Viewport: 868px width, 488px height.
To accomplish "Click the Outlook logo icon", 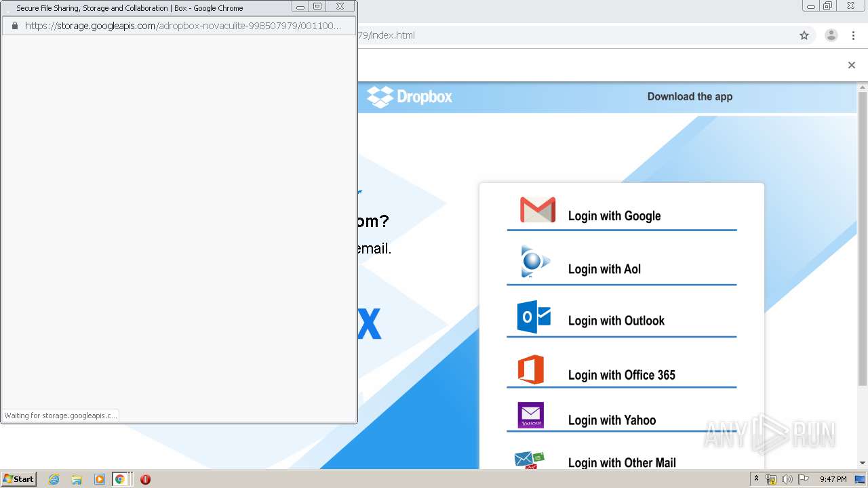I will [534, 317].
